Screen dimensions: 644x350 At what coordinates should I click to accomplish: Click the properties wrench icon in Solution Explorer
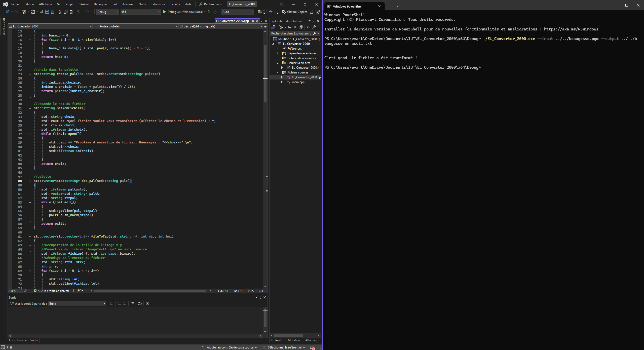[x=314, y=27]
